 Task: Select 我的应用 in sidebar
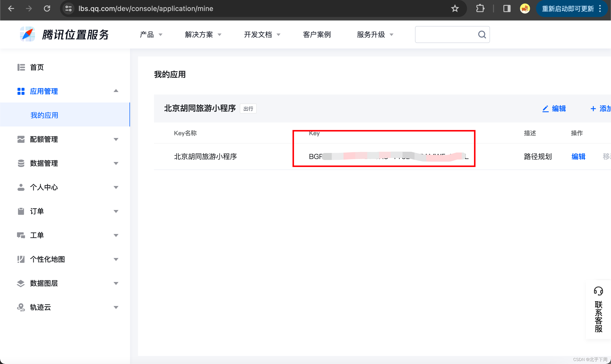tap(44, 115)
